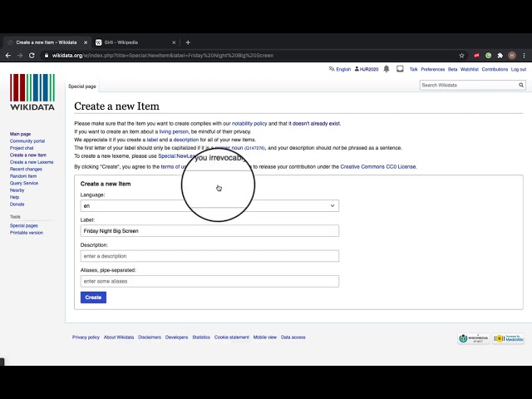Expand the Language dropdown
This screenshot has width=532, height=399.
click(209, 205)
